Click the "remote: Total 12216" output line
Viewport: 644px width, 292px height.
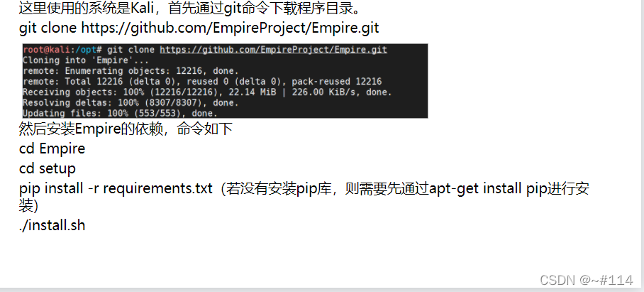202,82
